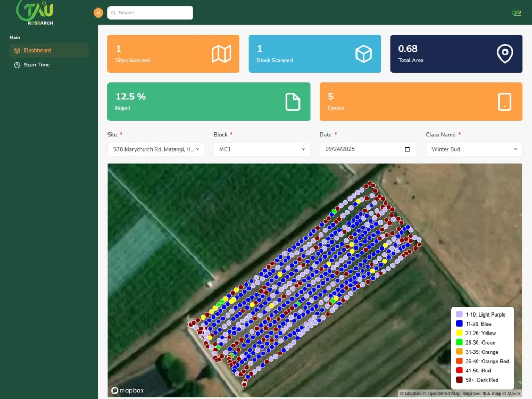This screenshot has height=399, width=532.
Task: Click the Blue 11-20 legend swatch
Action: (460, 323)
